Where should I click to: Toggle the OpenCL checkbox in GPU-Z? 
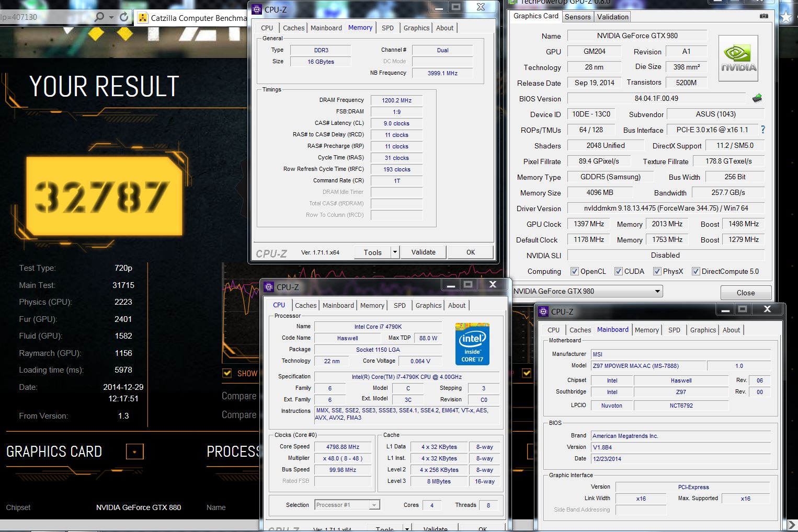click(575, 271)
